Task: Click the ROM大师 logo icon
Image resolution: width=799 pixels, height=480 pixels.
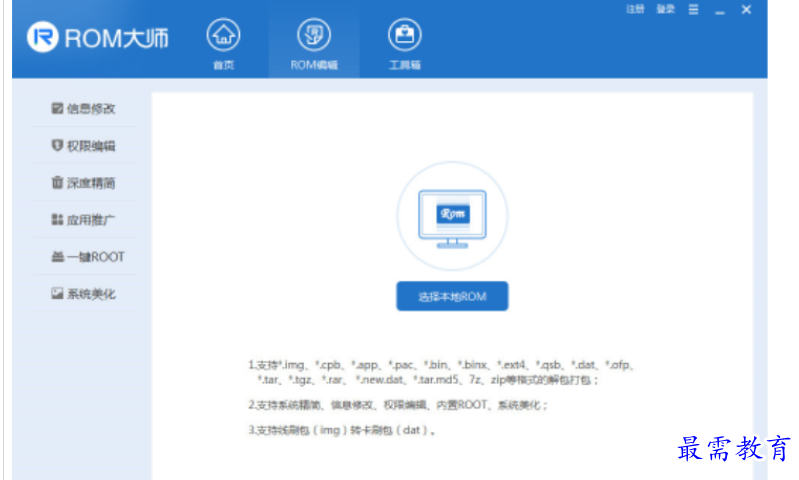Action: point(42,37)
